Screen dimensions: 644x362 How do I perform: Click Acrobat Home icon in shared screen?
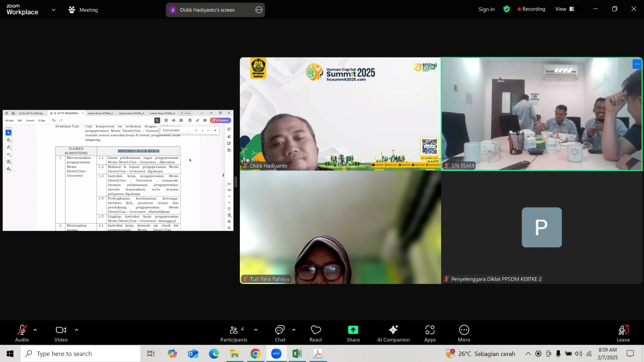pos(13,113)
